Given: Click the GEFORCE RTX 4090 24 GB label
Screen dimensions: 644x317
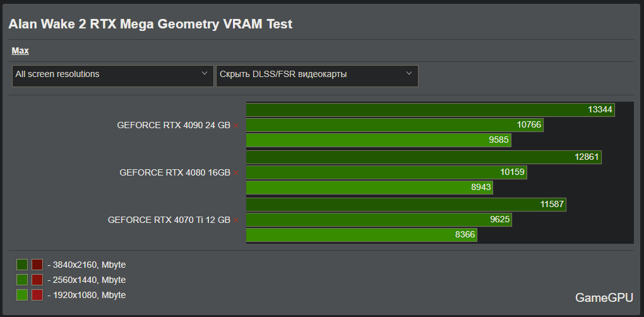Looking at the screenshot, I should point(174,125).
